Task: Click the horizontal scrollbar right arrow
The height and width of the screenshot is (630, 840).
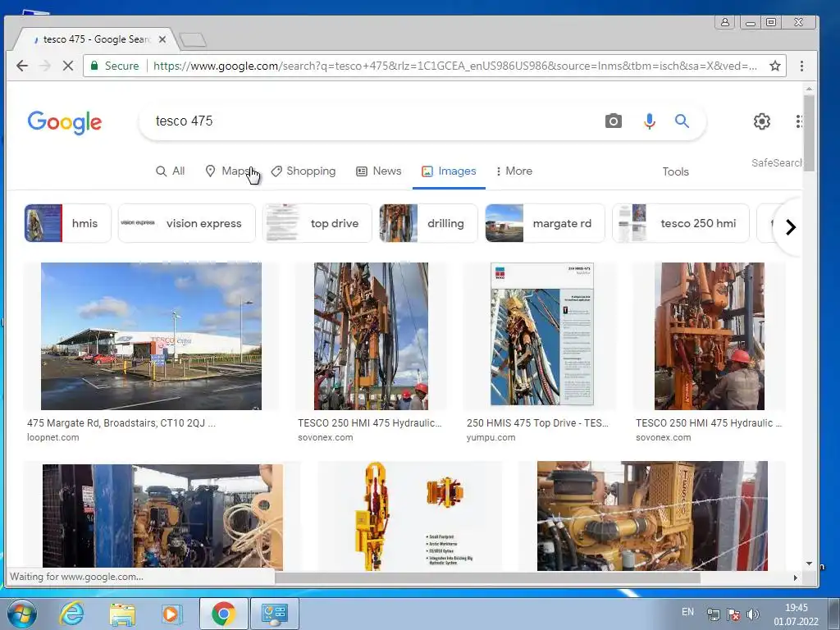Action: click(x=795, y=577)
